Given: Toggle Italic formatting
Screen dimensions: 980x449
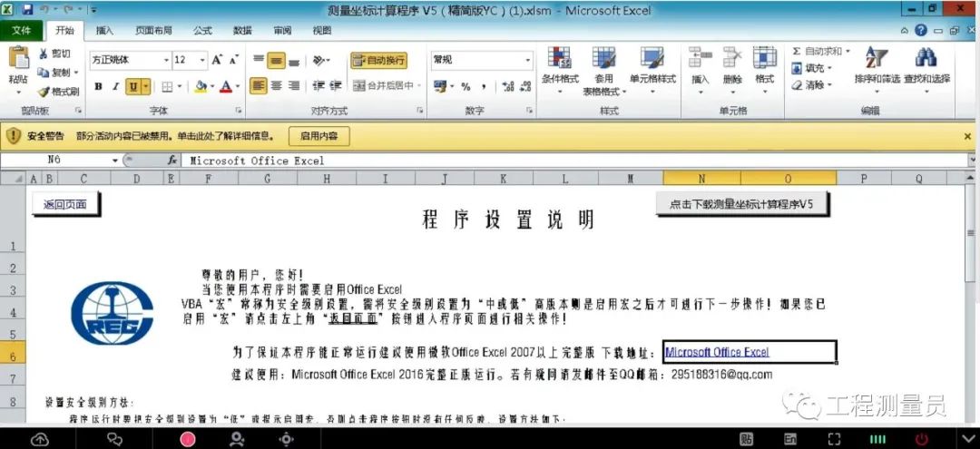Looking at the screenshot, I should [x=115, y=86].
